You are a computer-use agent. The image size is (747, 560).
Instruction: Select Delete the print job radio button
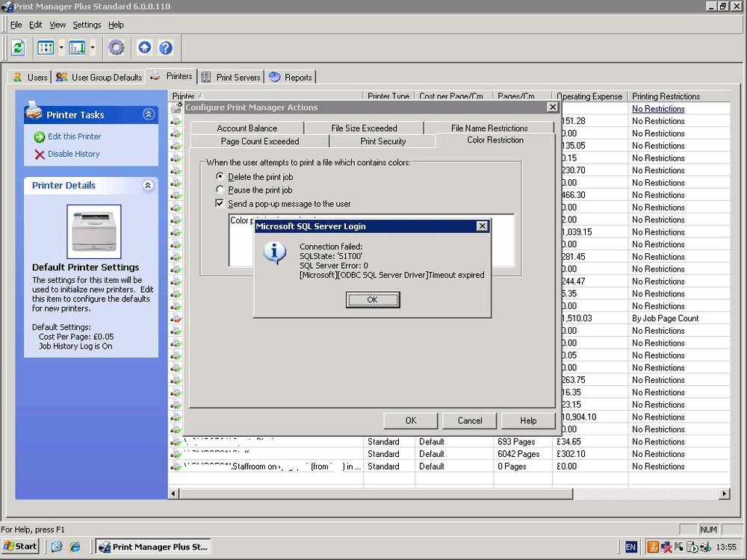pyautogui.click(x=220, y=176)
